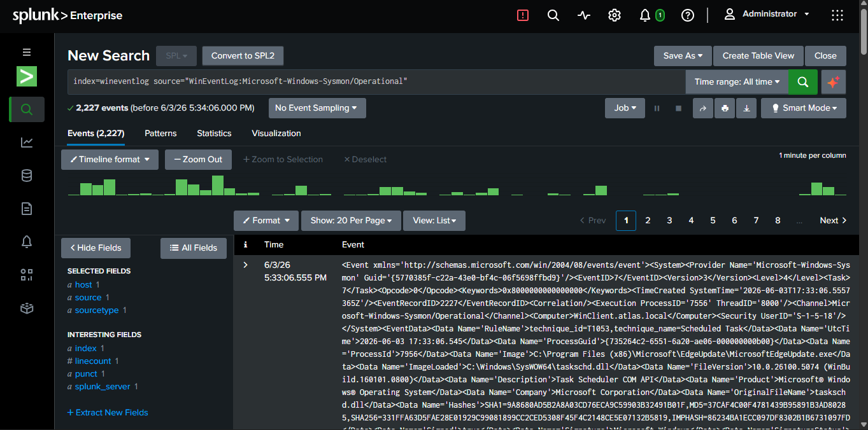
Task: Select the punct field
Action: click(x=86, y=374)
